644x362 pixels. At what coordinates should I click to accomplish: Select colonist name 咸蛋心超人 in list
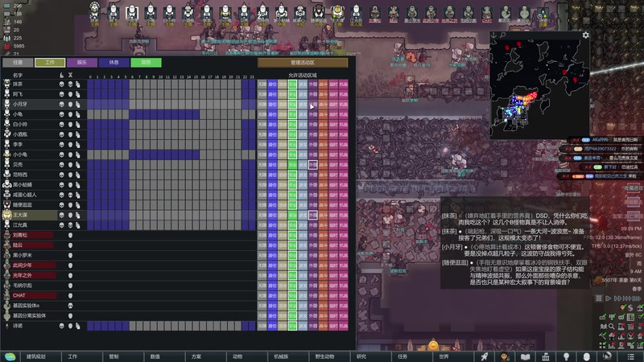point(25,195)
